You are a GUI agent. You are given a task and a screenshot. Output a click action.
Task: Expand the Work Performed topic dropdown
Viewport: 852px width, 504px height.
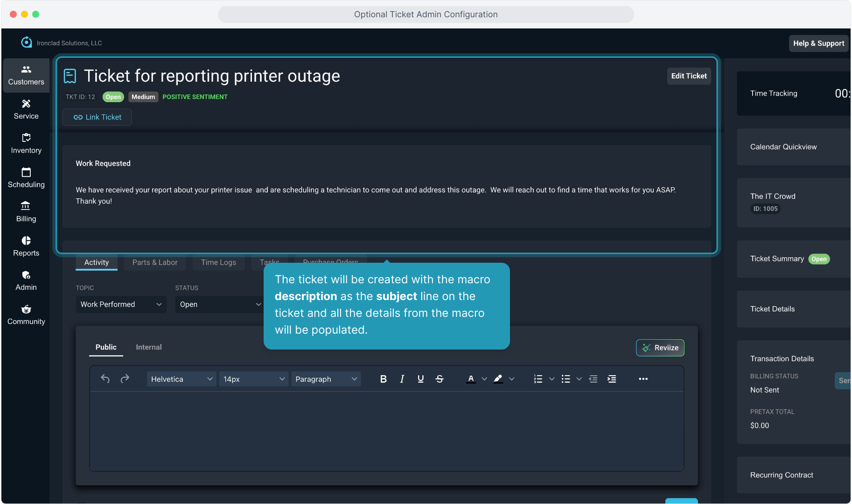pyautogui.click(x=121, y=304)
